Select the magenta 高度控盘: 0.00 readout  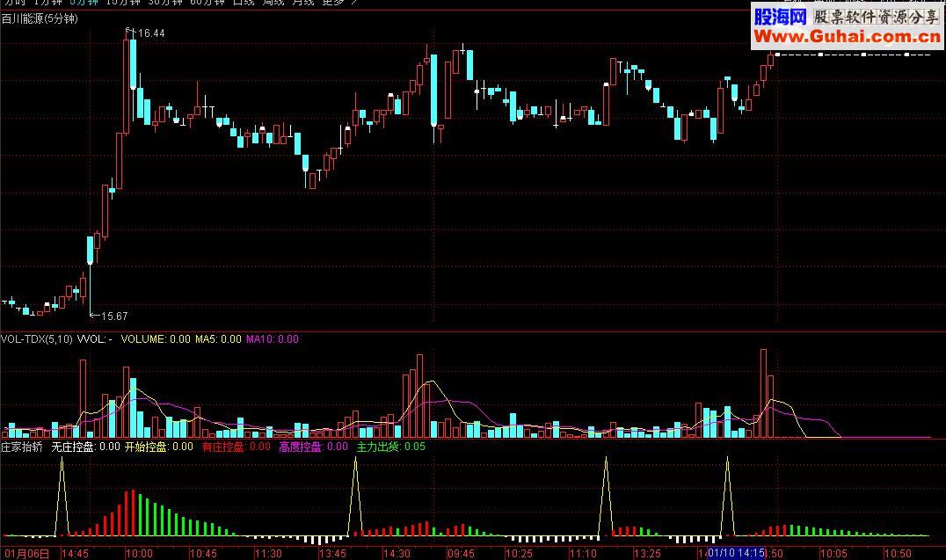[313, 447]
